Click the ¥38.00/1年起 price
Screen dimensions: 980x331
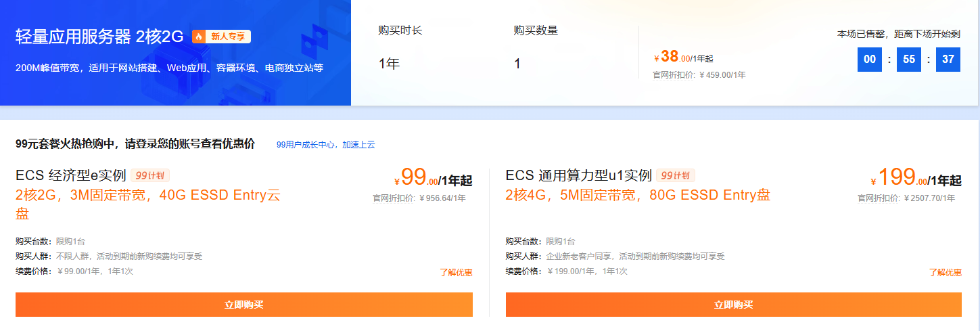click(x=684, y=57)
